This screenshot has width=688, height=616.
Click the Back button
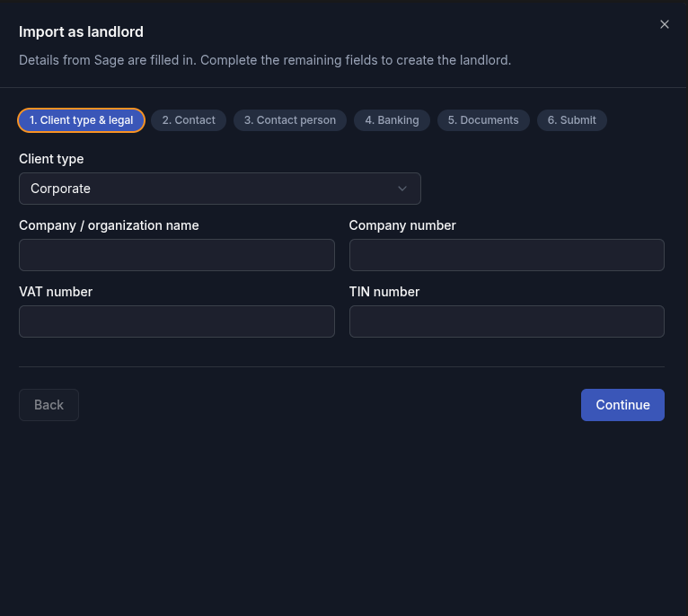[x=49, y=405]
